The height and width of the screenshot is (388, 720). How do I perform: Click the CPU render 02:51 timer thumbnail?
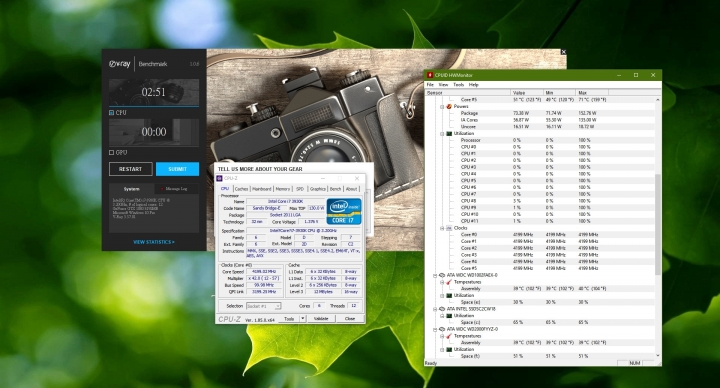154,92
